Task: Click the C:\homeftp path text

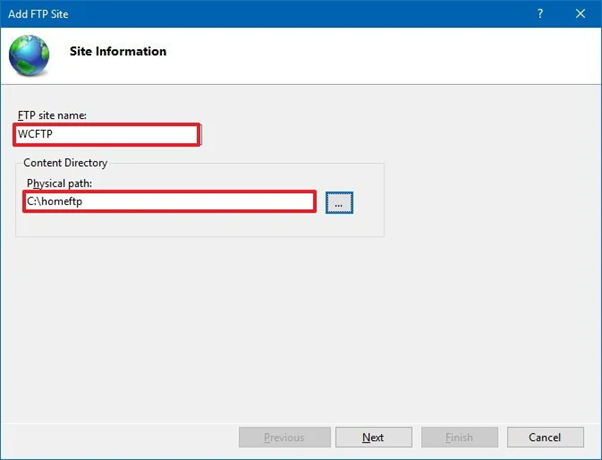Action: [54, 201]
